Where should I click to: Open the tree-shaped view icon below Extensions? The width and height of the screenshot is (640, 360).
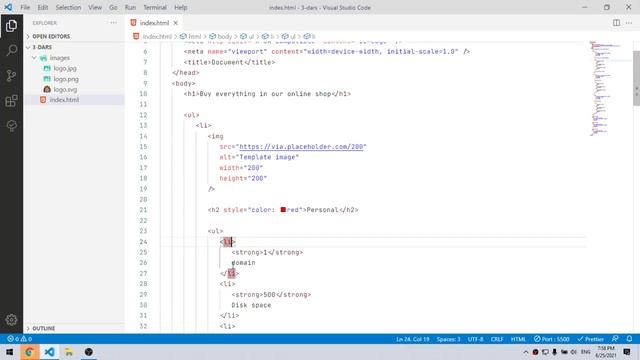11,125
